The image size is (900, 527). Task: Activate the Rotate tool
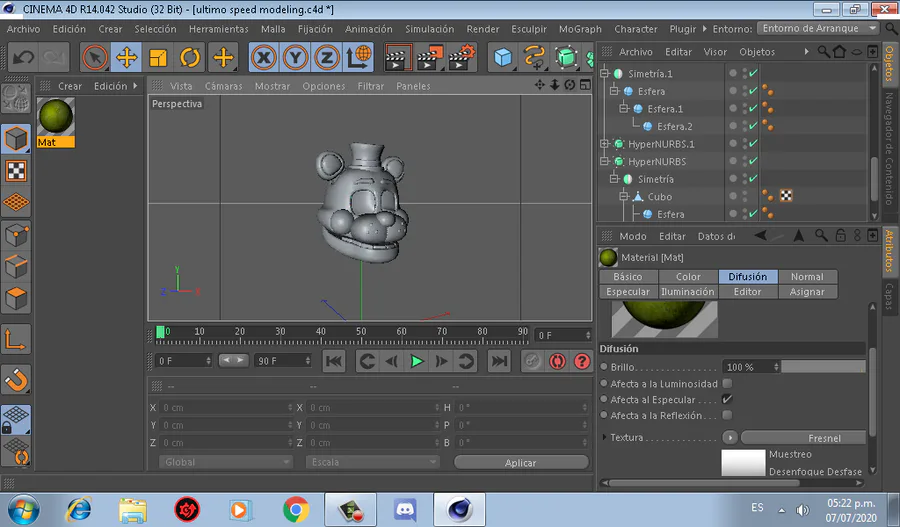189,57
